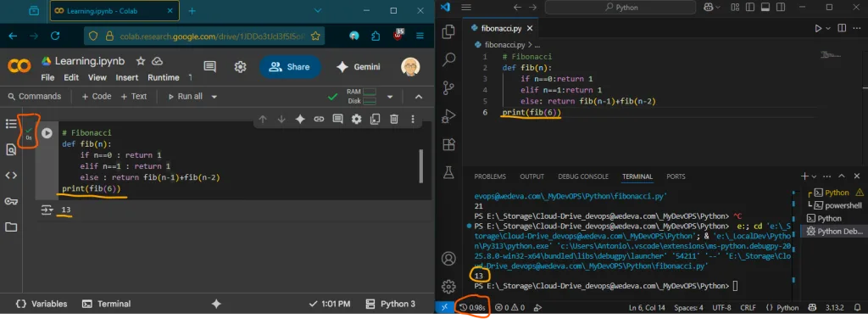Screen dimensions: 868x319
Task: Copy link to Colab cell
Action: tap(319, 119)
